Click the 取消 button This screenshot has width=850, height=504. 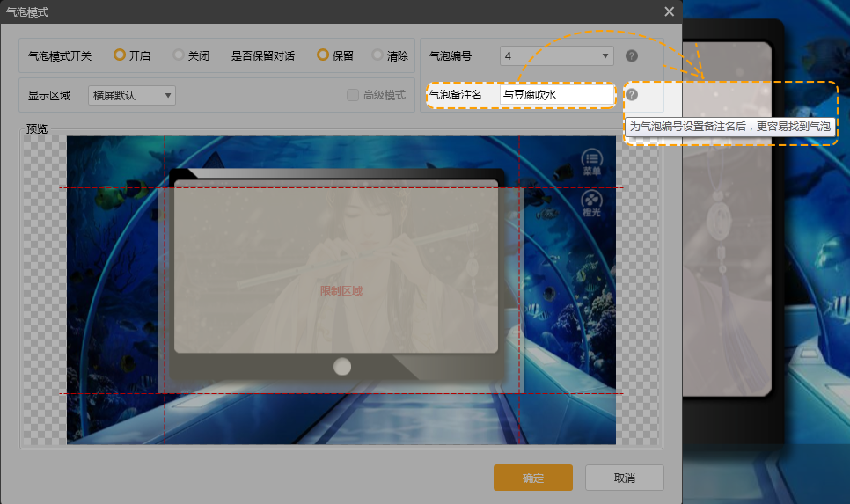point(625,478)
